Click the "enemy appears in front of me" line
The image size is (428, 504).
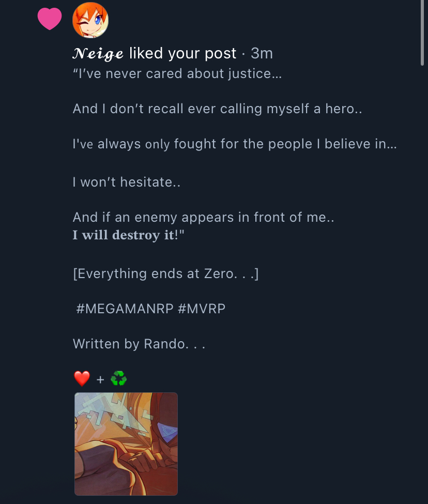pos(204,217)
